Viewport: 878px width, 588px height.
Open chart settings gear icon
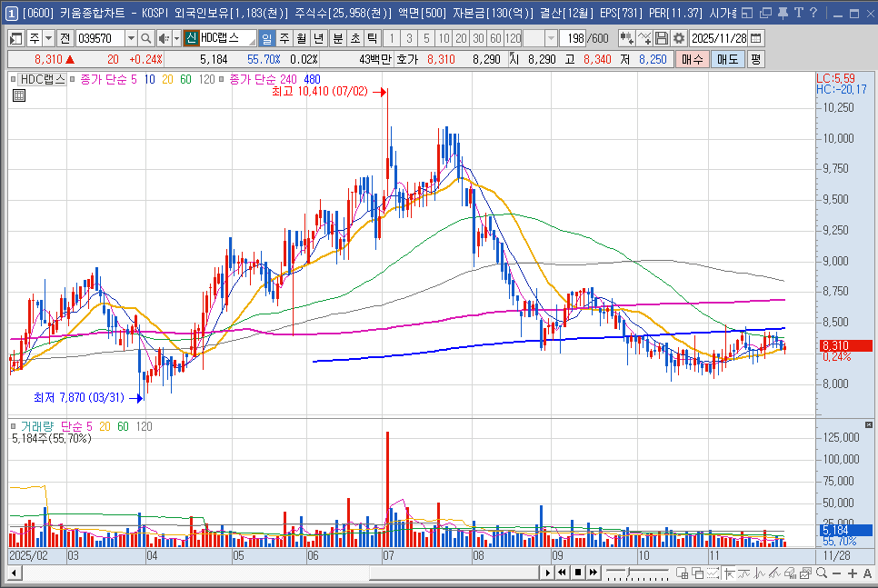(x=679, y=38)
